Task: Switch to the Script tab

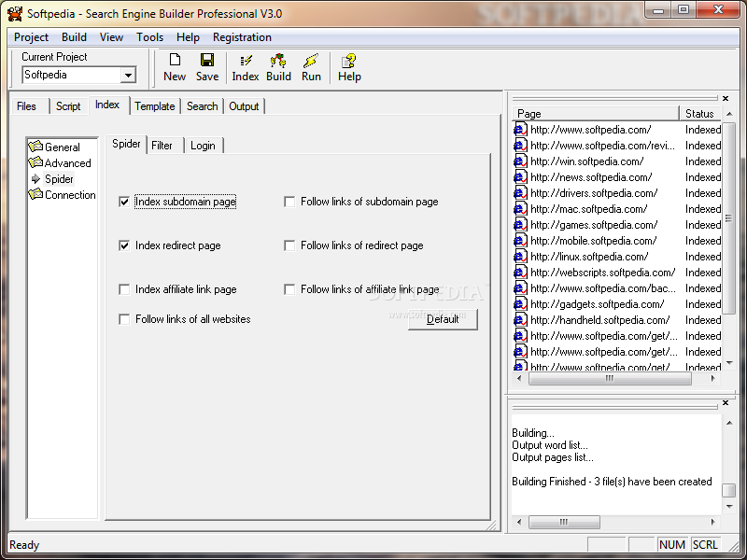Action: click(68, 106)
